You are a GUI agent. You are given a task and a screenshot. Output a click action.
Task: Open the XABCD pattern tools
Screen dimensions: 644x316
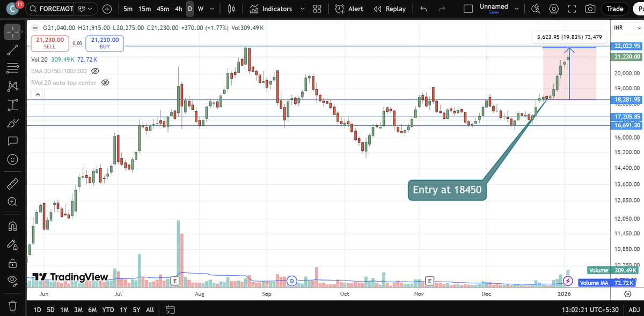pos(12,87)
